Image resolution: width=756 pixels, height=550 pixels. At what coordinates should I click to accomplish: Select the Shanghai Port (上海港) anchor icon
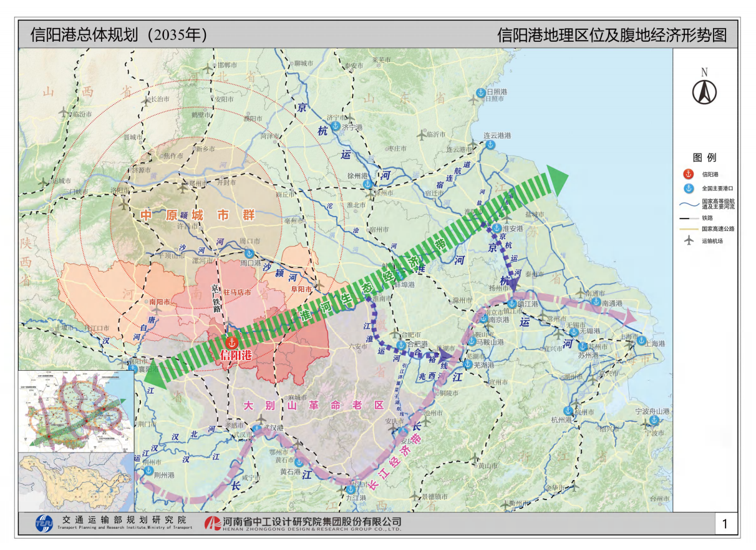click(641, 340)
